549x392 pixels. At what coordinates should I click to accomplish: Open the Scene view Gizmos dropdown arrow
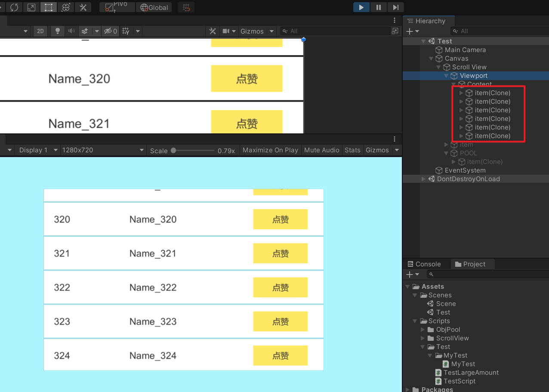tap(271, 31)
